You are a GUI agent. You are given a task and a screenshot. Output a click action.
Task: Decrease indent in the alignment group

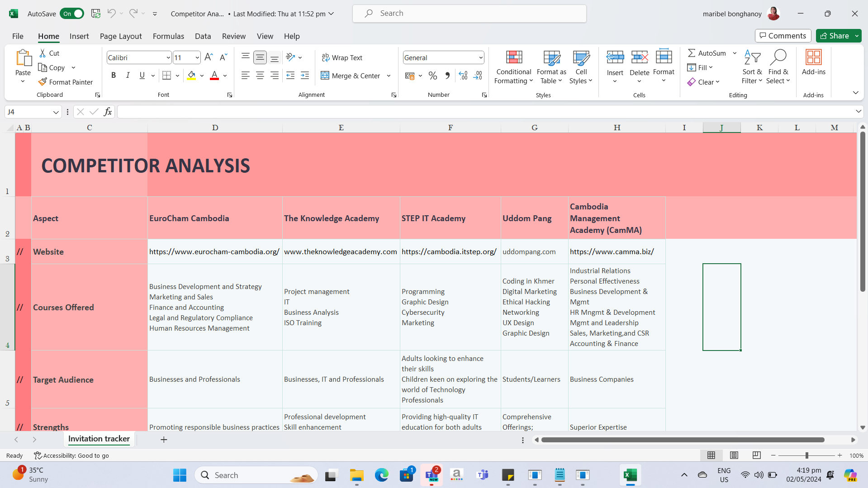(x=290, y=76)
